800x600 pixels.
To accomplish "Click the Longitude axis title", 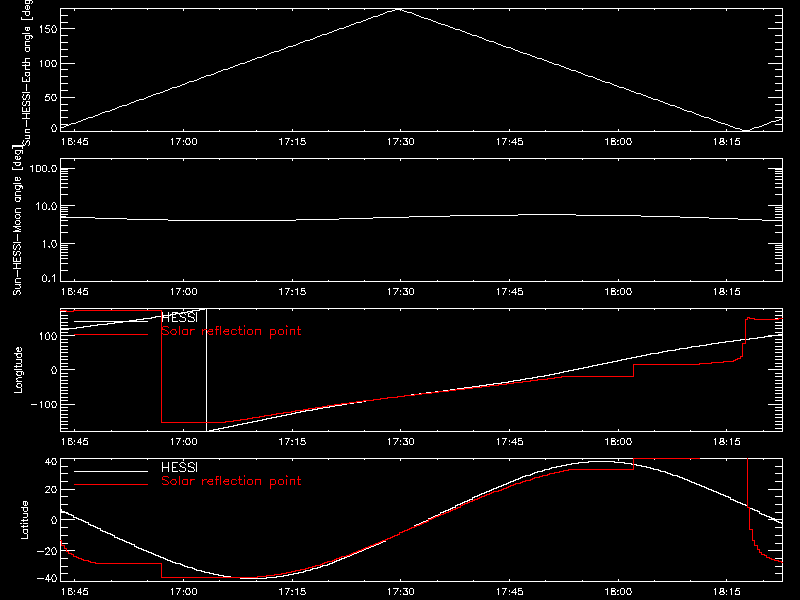I will click(x=18, y=370).
